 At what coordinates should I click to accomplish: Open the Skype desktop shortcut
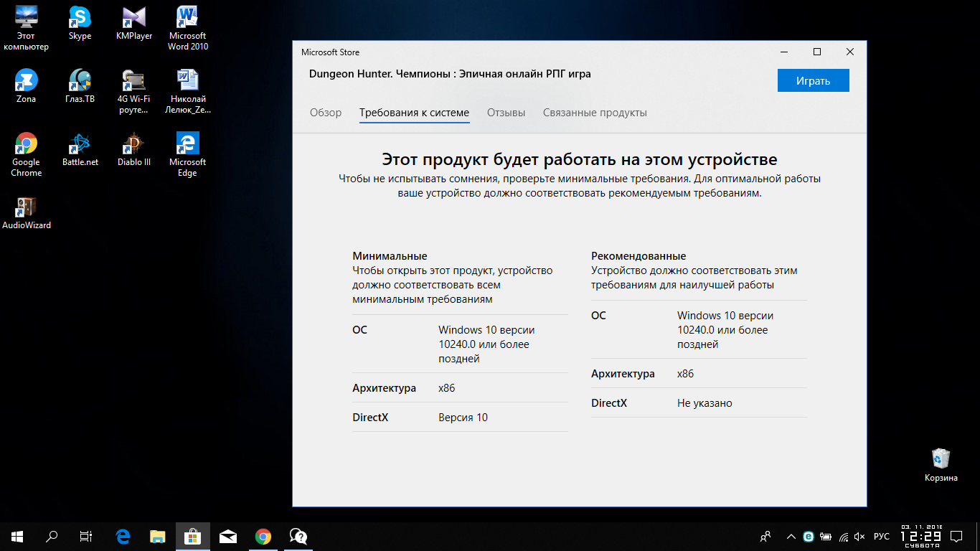(x=80, y=23)
